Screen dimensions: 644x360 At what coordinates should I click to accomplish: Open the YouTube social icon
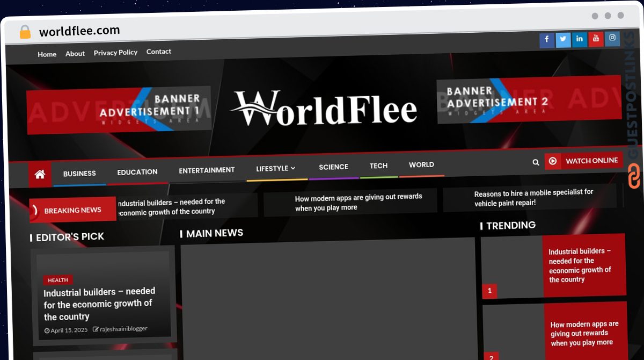(x=596, y=39)
